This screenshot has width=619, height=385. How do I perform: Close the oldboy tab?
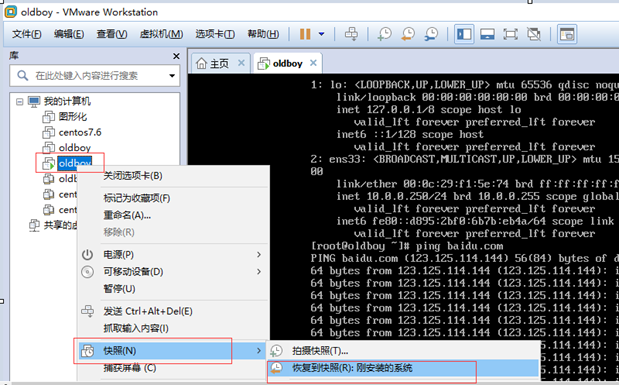(313, 63)
